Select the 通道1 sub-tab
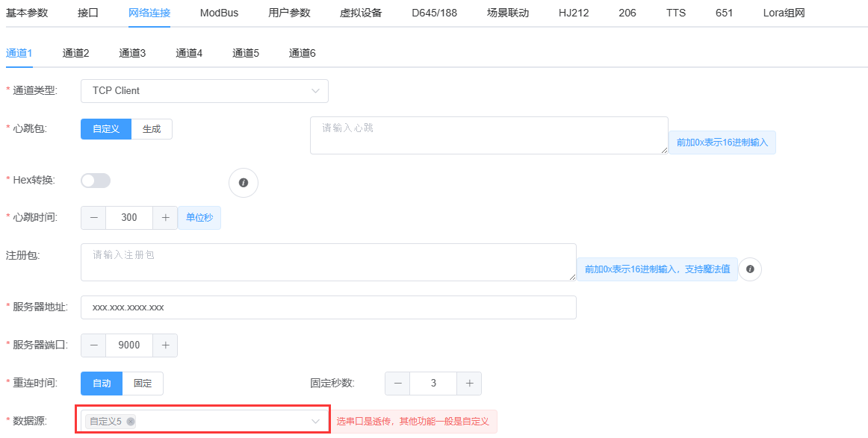The width and height of the screenshot is (868, 438). [19, 53]
